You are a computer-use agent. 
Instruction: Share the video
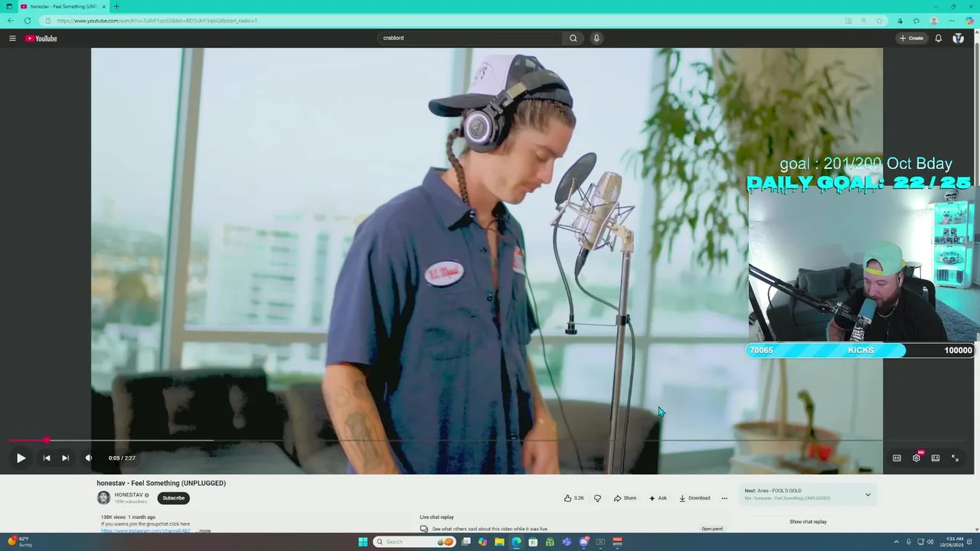point(625,498)
